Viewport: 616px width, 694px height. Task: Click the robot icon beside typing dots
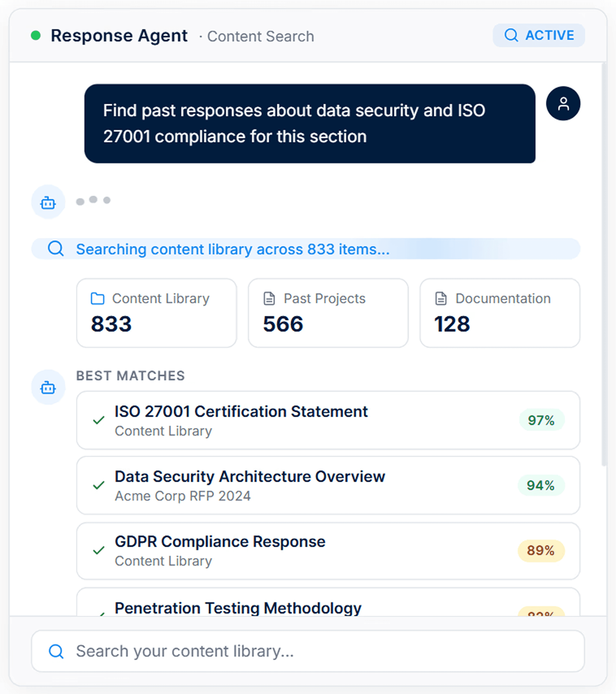(48, 202)
